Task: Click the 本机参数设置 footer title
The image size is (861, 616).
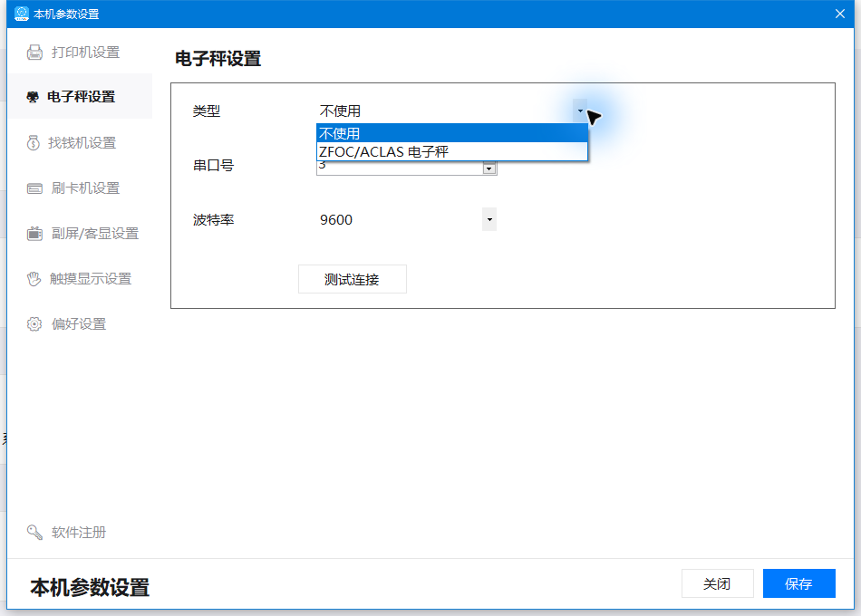Action: point(90,587)
